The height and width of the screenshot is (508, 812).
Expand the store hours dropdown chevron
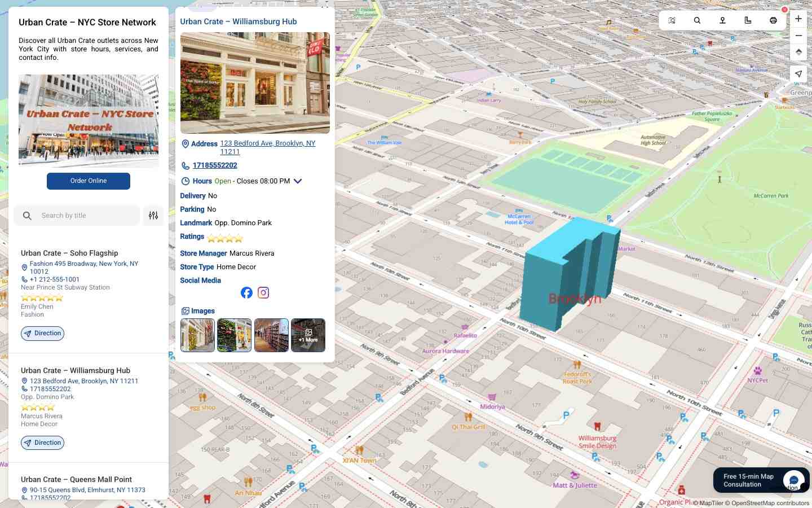(298, 181)
